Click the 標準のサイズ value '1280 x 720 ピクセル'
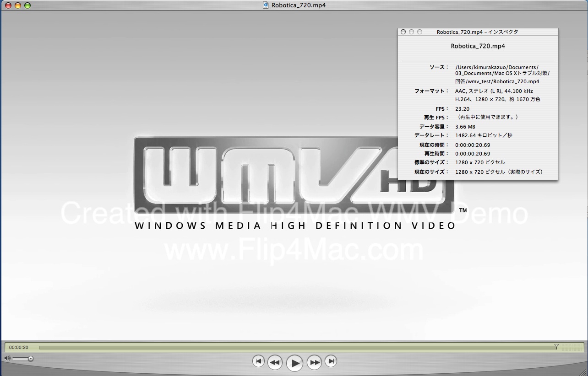Screen dimensions: 588x376 coord(480,162)
